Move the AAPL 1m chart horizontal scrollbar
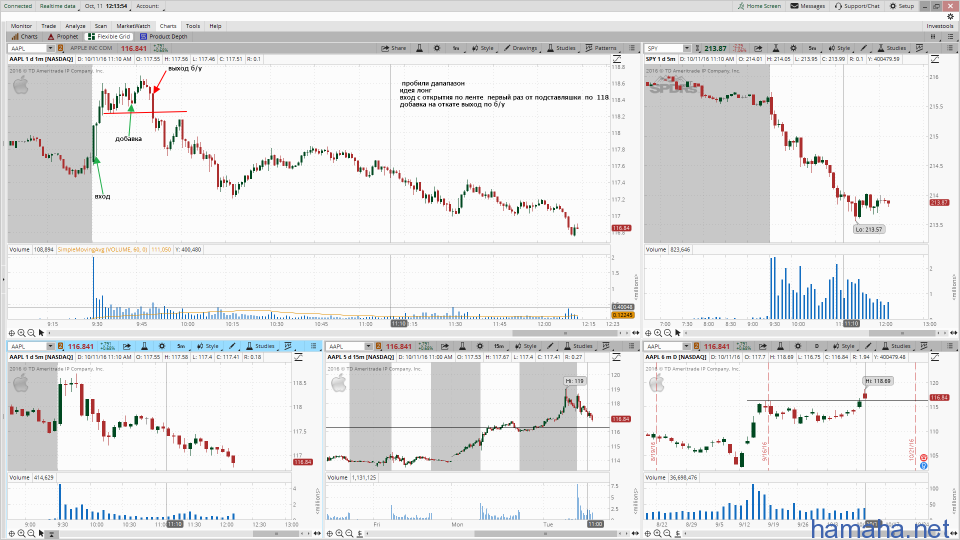Screen dimensions: 960x540 564,333
